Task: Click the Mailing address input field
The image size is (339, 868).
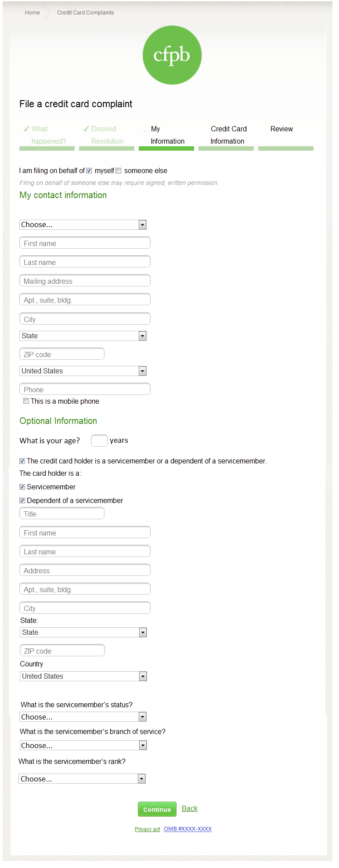Action: (85, 281)
